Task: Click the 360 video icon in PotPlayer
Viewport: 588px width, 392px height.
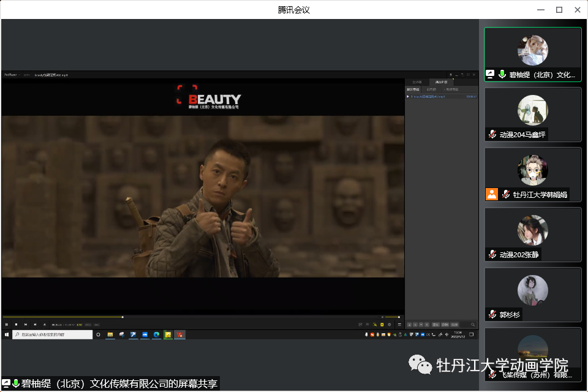Action: click(360, 325)
